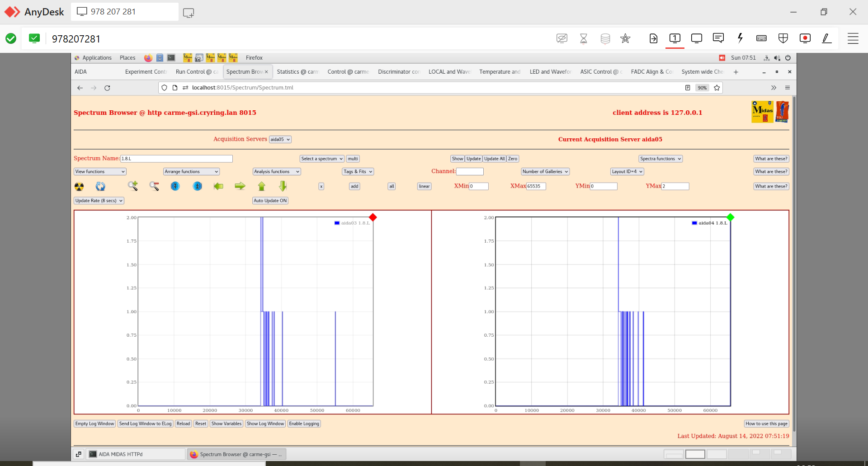Open the AnyDesk chat icon

pyautogui.click(x=718, y=38)
